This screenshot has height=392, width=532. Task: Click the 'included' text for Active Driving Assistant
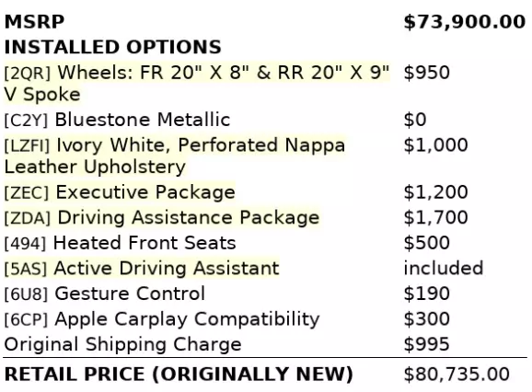click(x=443, y=268)
